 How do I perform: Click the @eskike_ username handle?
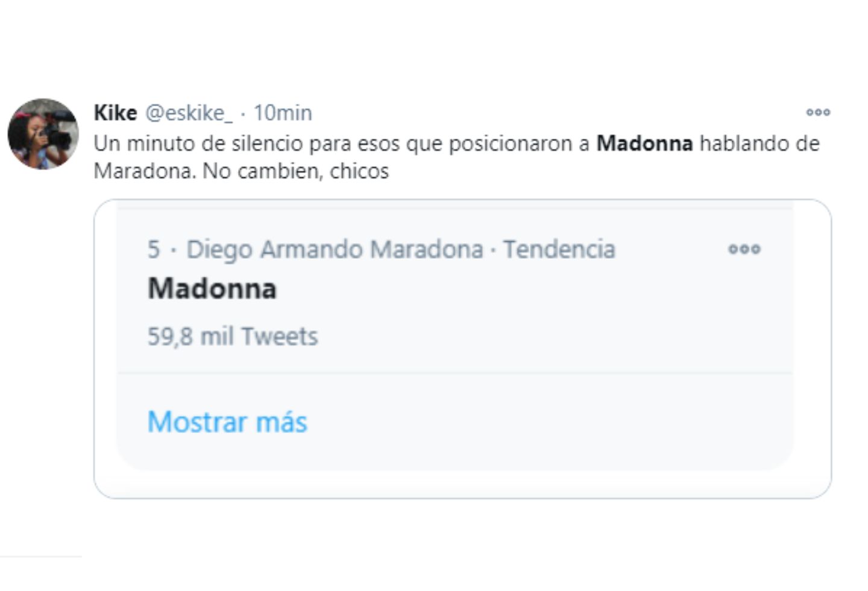190,112
